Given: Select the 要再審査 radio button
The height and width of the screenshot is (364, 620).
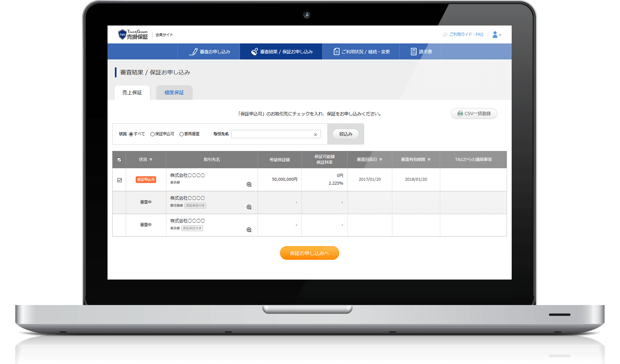Looking at the screenshot, I should 182,134.
